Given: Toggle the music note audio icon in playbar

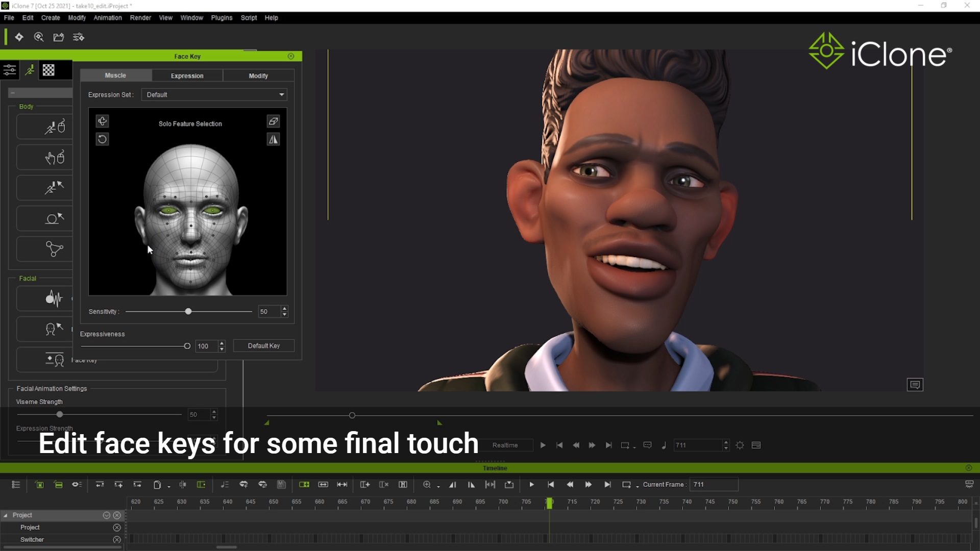Looking at the screenshot, I should pos(664,445).
